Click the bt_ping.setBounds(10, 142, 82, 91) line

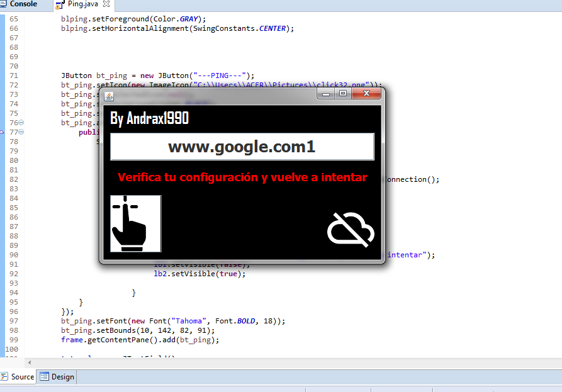click(x=138, y=330)
